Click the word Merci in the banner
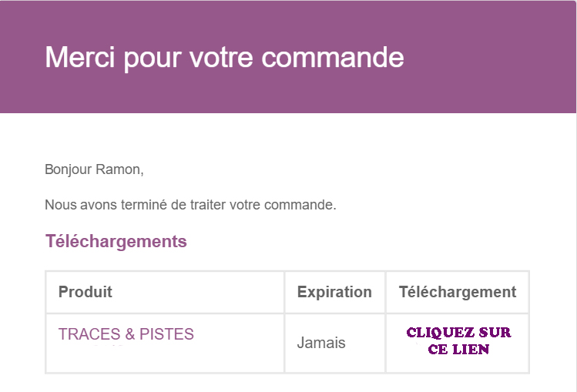The width and height of the screenshot is (577, 392). pos(80,57)
